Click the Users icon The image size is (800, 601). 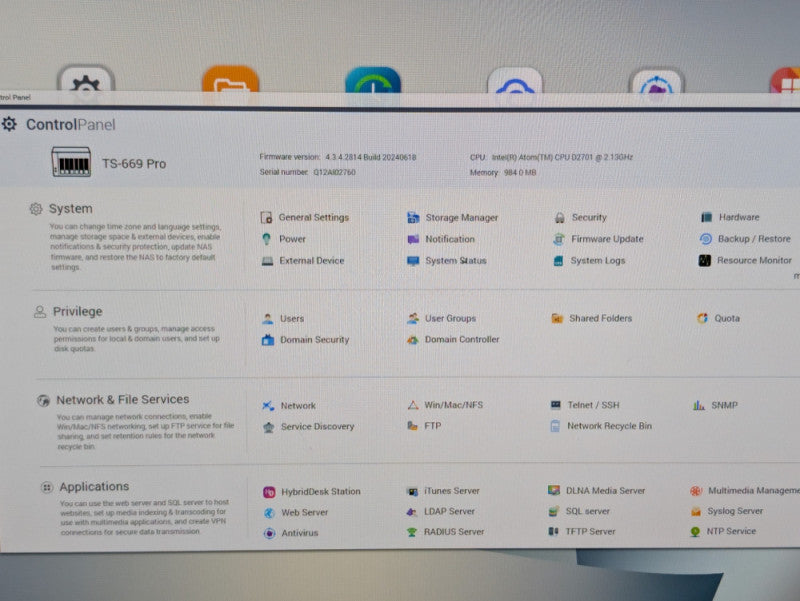pyautogui.click(x=267, y=319)
